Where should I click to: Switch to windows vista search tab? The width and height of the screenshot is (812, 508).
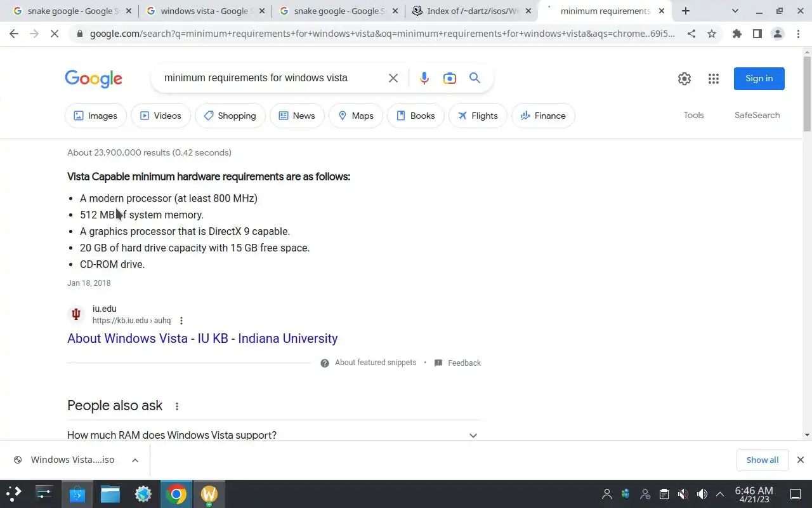tap(205, 11)
